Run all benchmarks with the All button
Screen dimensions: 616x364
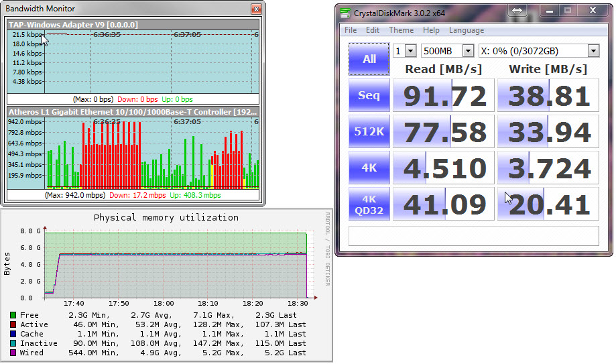(369, 59)
